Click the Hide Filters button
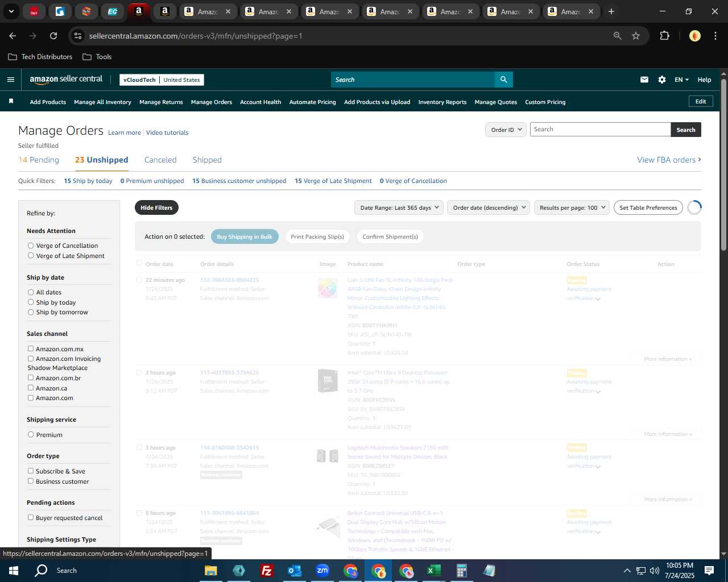Screen dimensions: 728x582 [156, 207]
